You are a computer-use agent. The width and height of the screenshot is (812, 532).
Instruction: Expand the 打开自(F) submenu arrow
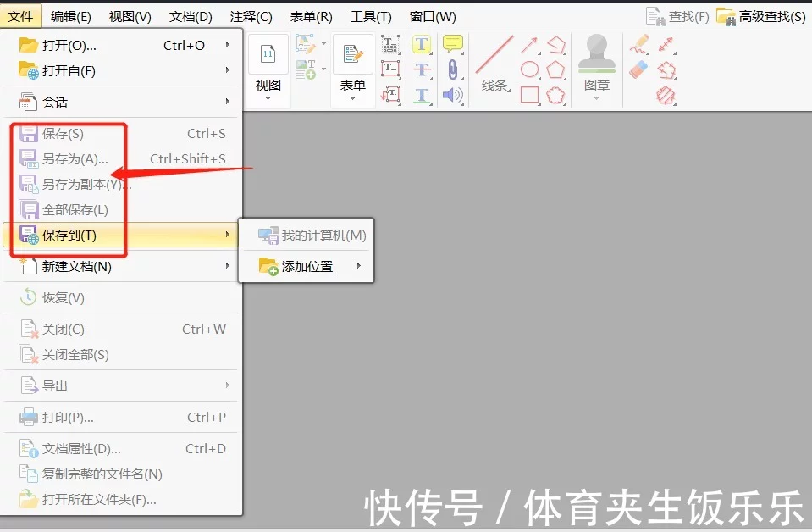pos(227,70)
